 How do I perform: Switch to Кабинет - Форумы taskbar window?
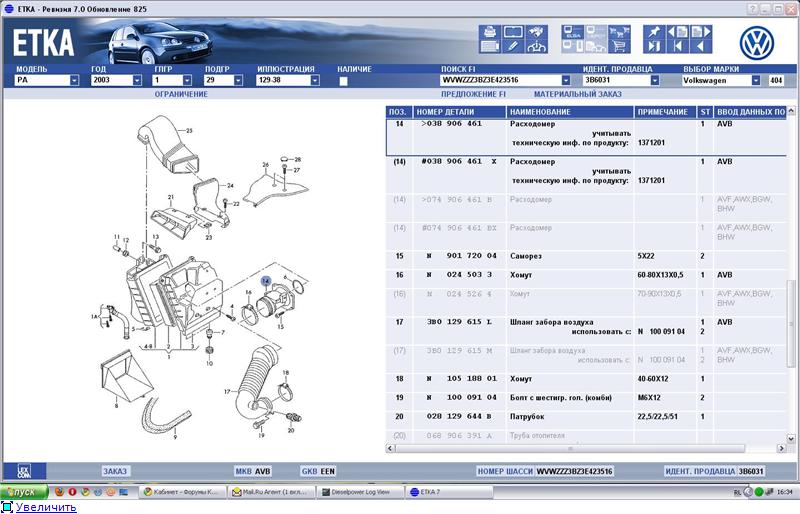point(182,492)
